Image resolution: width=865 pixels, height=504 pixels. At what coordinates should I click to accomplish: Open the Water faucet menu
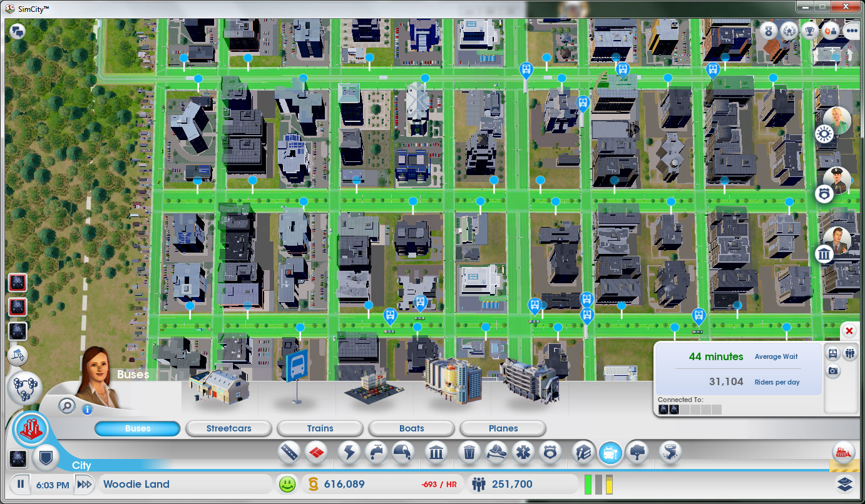[376, 452]
